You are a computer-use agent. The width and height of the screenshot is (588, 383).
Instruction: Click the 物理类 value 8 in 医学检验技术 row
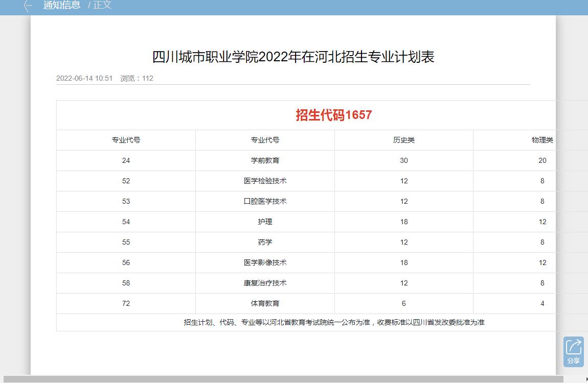[x=542, y=181]
